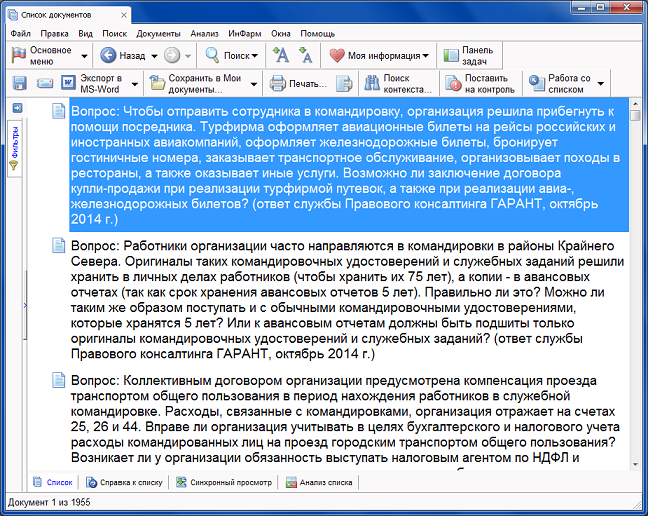This screenshot has height=516, width=648.
Task: Click the Back arrow button (Назад)
Action: click(123, 56)
